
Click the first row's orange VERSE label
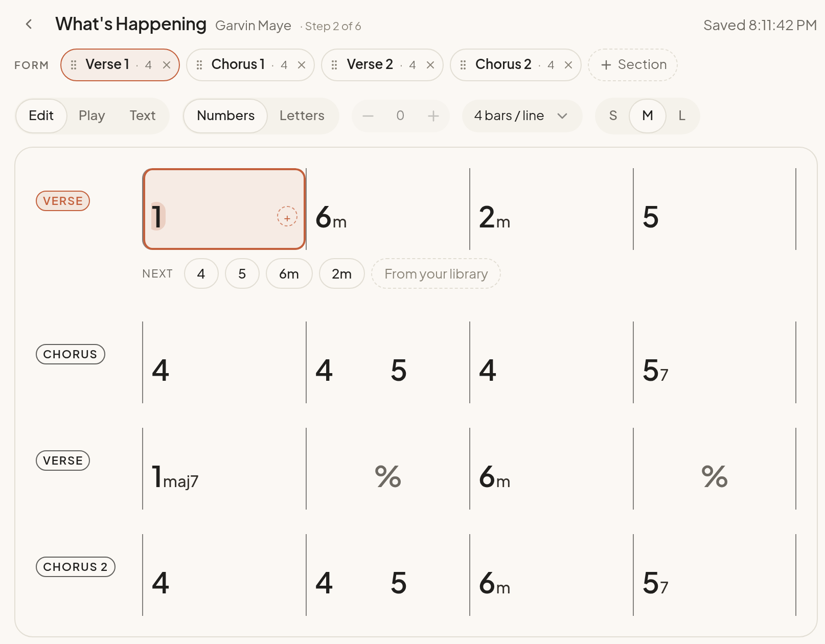(x=63, y=201)
